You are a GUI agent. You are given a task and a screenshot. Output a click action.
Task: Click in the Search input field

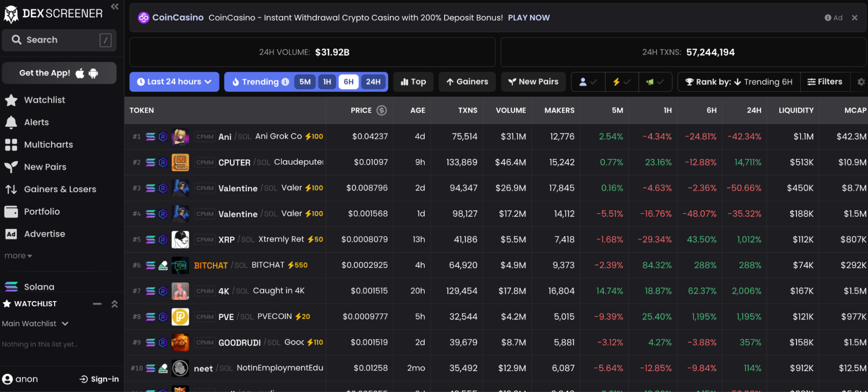click(59, 40)
